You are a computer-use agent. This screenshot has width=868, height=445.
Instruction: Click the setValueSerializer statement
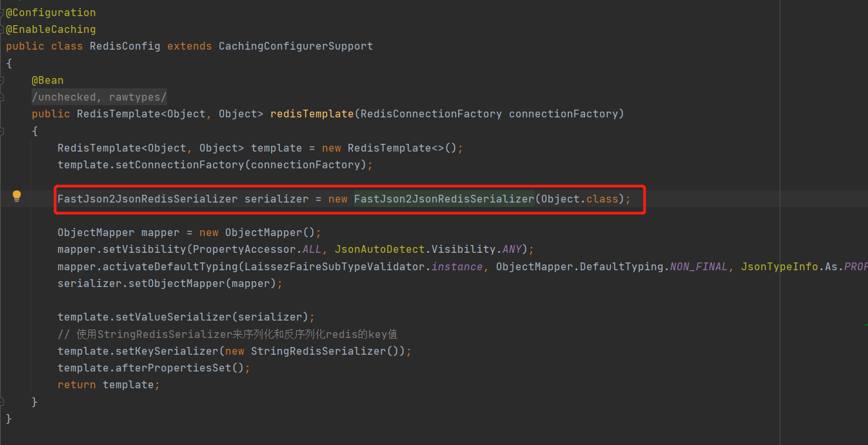click(x=161, y=317)
